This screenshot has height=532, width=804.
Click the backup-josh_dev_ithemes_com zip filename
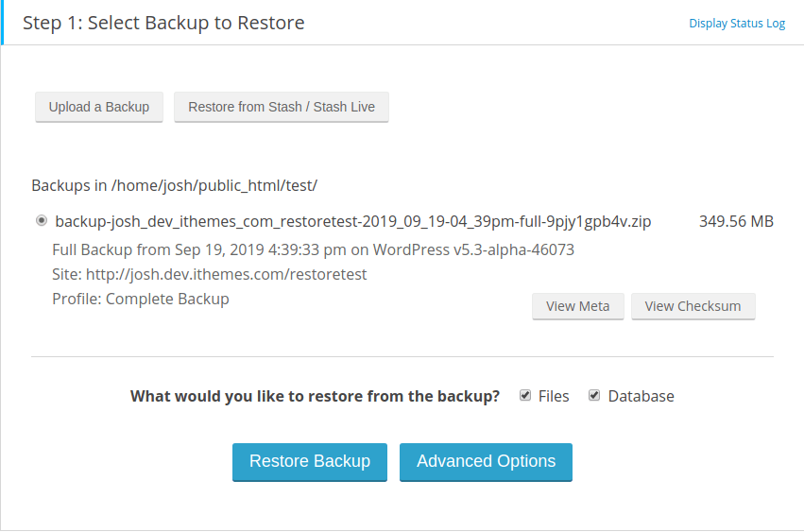point(353,222)
